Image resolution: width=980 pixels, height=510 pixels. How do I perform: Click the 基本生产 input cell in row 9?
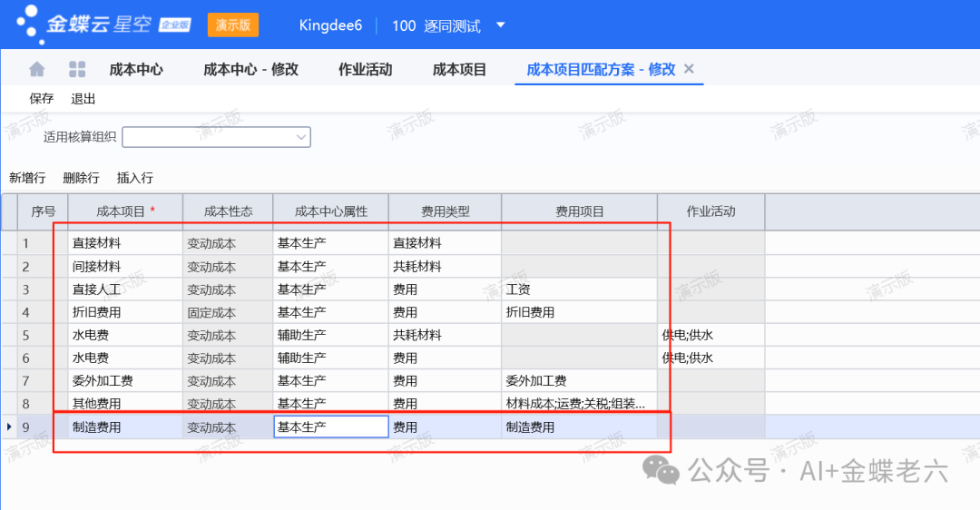click(x=330, y=427)
